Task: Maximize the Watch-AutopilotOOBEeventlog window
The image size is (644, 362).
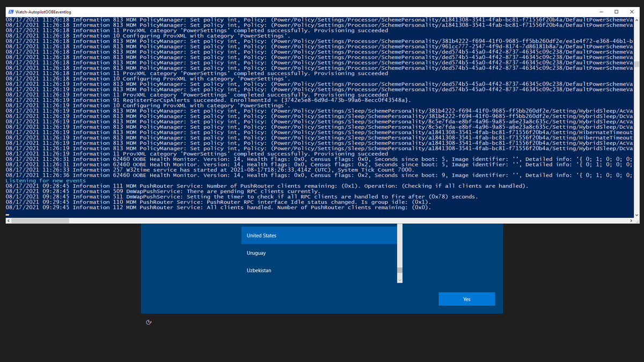Action: tap(617, 11)
